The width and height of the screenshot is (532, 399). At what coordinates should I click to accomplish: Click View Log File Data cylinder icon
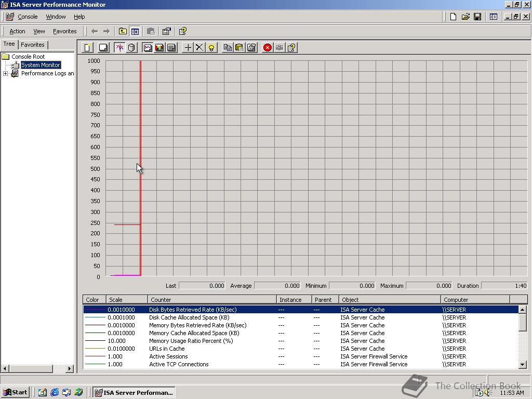[x=131, y=47]
